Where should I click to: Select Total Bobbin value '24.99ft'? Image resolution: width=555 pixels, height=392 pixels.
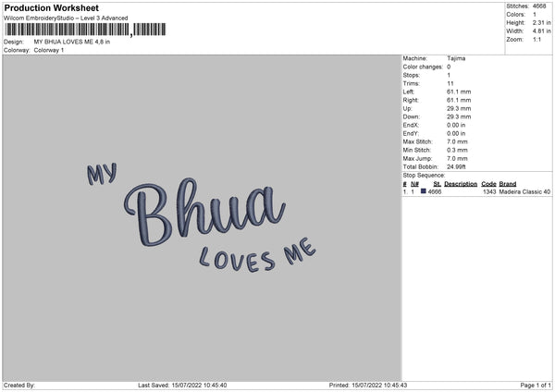(x=456, y=167)
